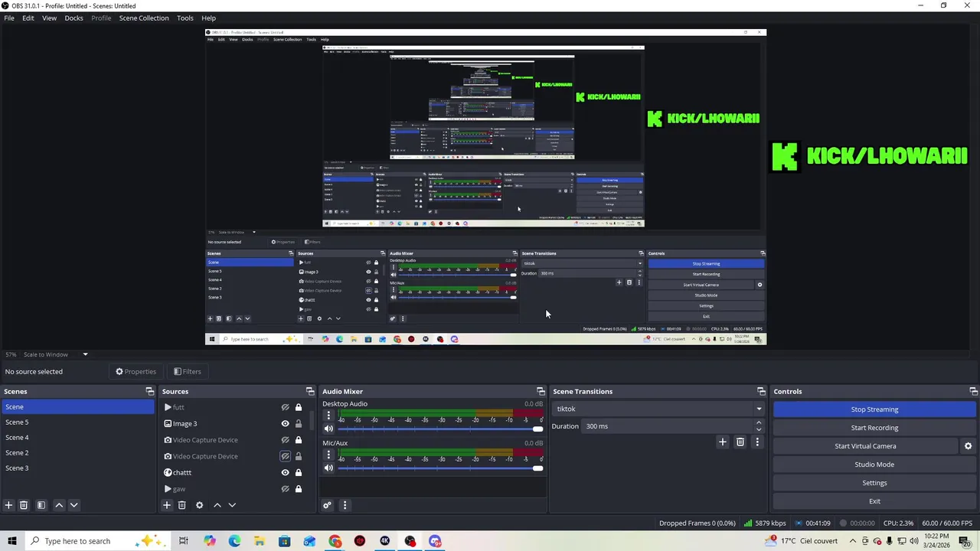Screen dimensions: 980x551
Task: Open advanced audio properties gear icon
Action: [x=327, y=505]
